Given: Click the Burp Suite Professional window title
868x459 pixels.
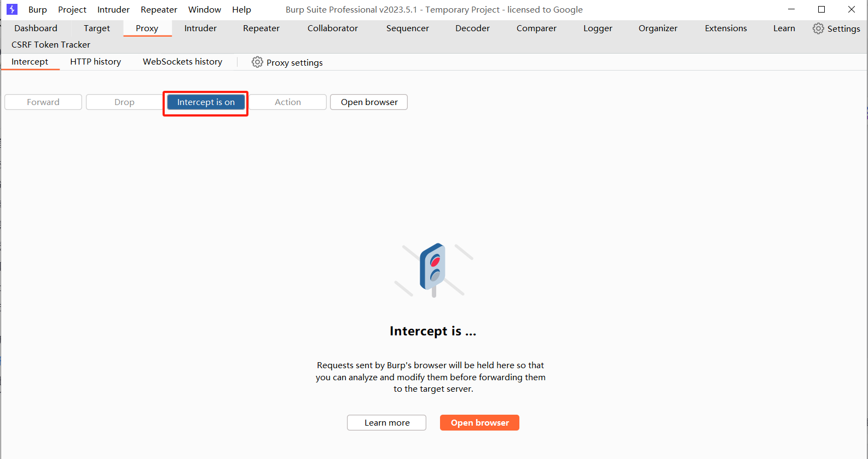Looking at the screenshot, I should [x=434, y=10].
